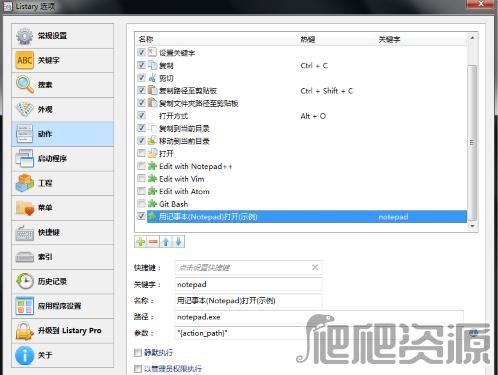Uncheck the 设置关键字 action checkbox
The image size is (498, 375).
click(x=141, y=52)
